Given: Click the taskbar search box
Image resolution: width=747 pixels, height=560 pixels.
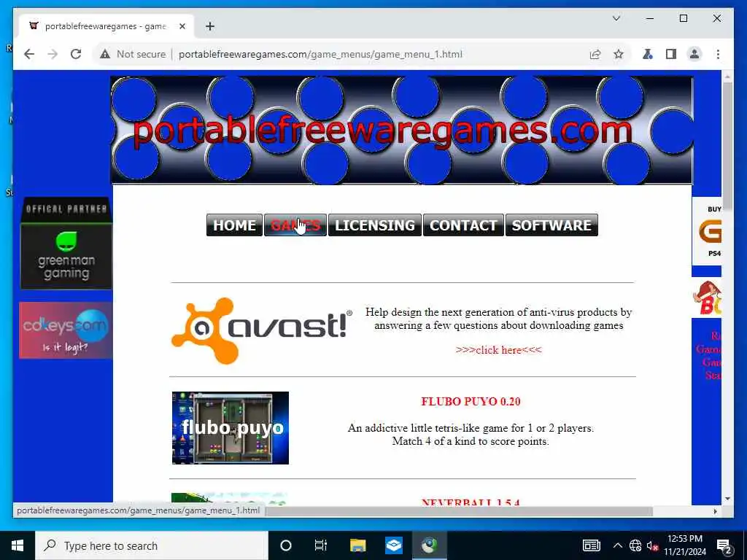Looking at the screenshot, I should pyautogui.click(x=152, y=545).
